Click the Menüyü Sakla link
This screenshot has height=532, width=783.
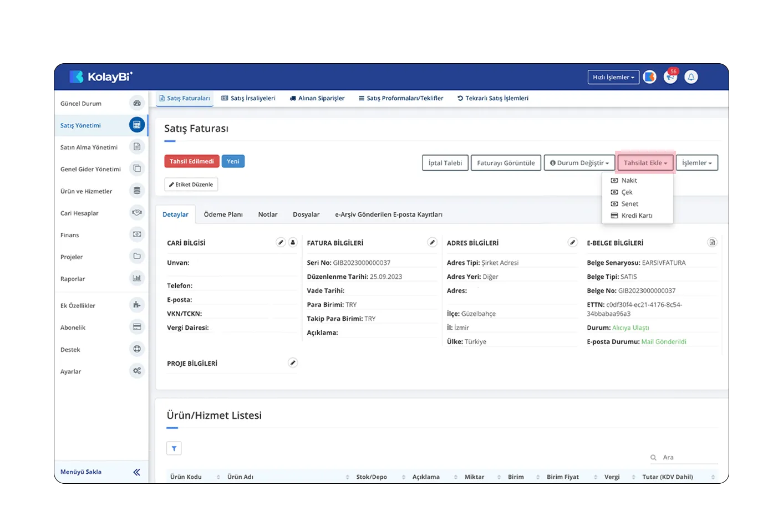point(81,472)
